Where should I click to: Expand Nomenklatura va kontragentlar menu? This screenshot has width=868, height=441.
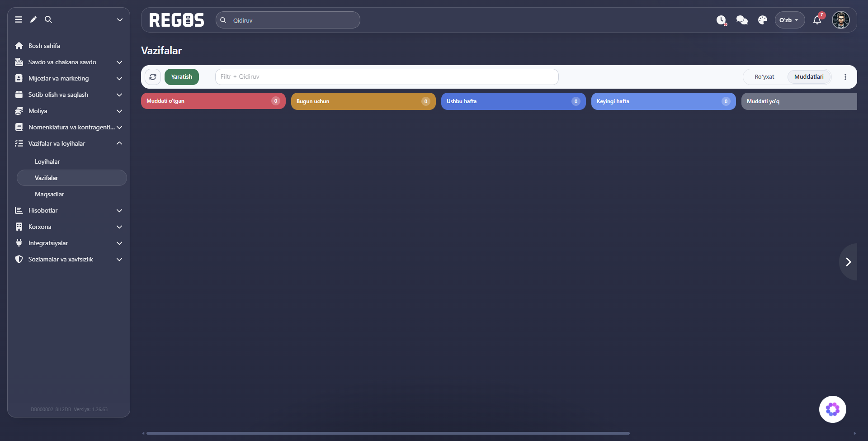(69, 127)
